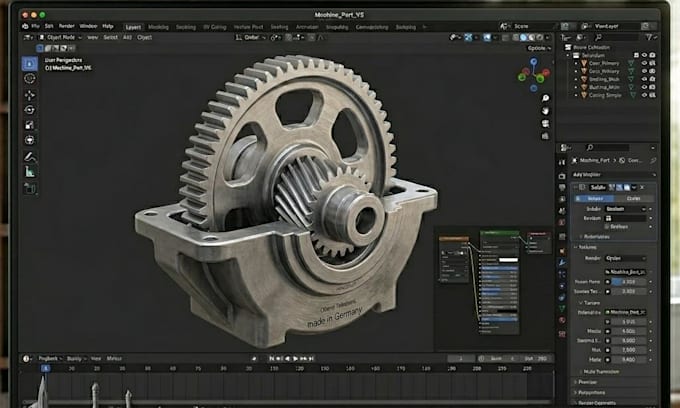Toggle eye visibility of the collection row

coord(644,55)
